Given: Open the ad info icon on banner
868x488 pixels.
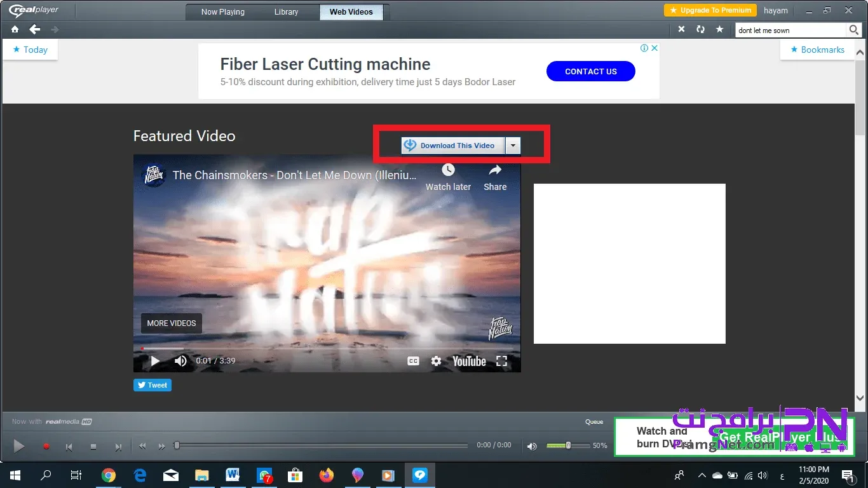Looking at the screenshot, I should (644, 48).
